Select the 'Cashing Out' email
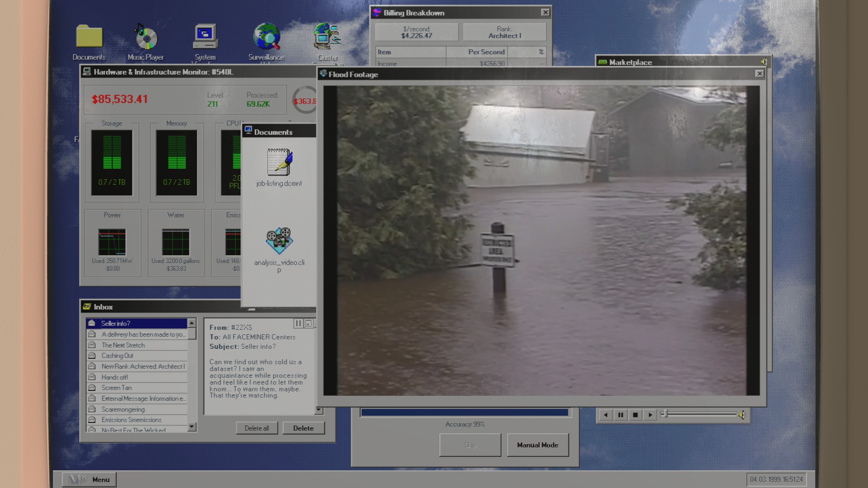The height and width of the screenshot is (488, 868). point(117,356)
